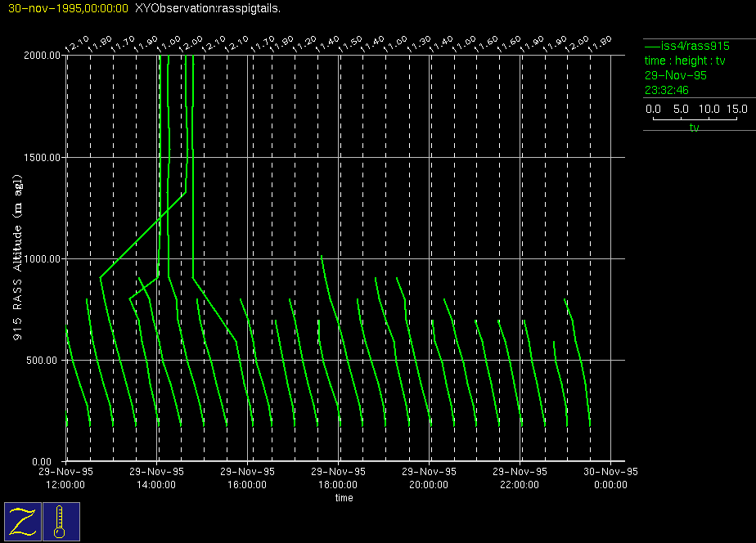Image resolution: width=756 pixels, height=543 pixels.
Task: Click the 'time' x-axis label
Action: [344, 497]
